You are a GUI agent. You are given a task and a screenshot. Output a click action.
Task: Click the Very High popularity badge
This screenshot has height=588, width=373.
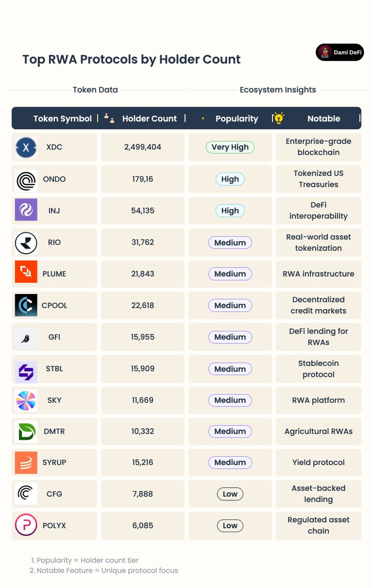point(230,147)
